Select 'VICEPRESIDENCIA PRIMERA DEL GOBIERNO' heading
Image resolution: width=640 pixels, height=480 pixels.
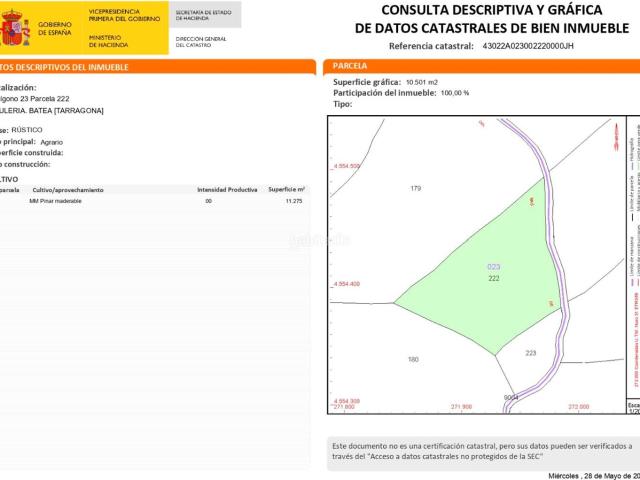[x=124, y=15]
